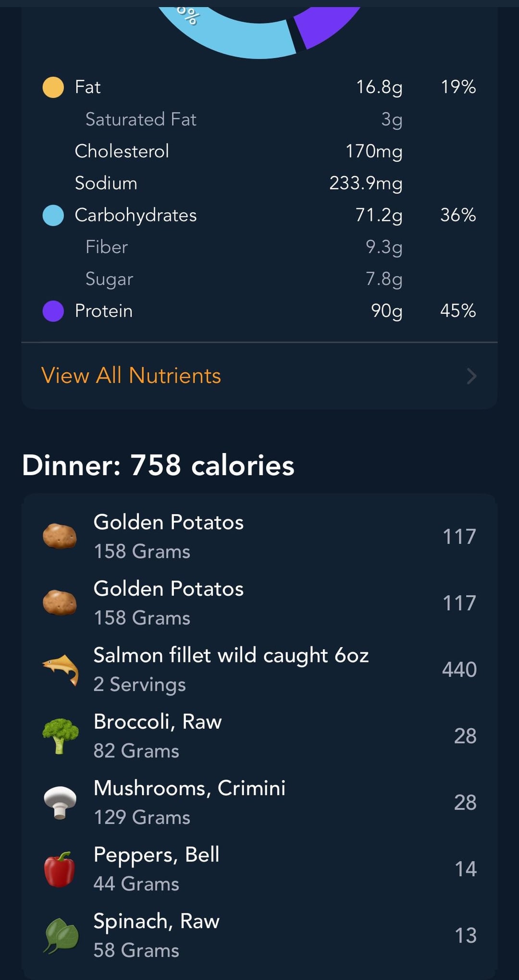Viewport: 519px width, 980px height.
Task: Tap the chevron beside View All Nutrients
Action: coord(471,376)
